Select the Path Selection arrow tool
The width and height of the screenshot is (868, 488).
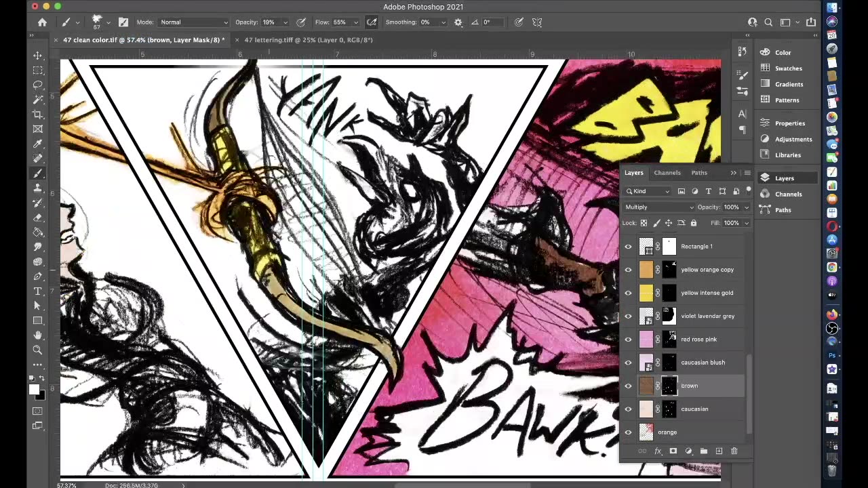tap(38, 306)
